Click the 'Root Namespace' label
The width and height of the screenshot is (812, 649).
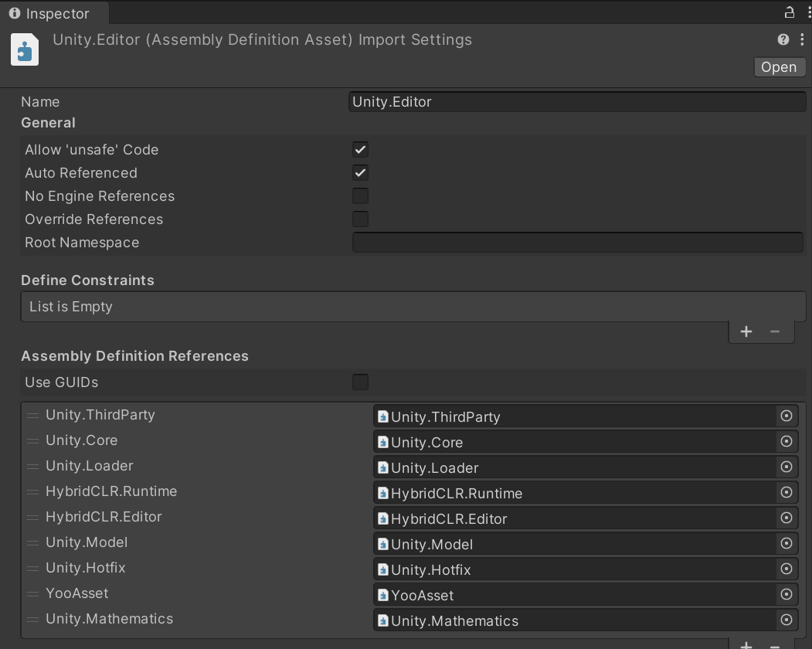pyautogui.click(x=82, y=243)
